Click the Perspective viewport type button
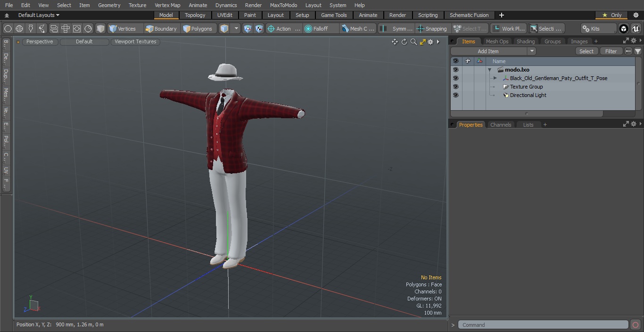 pos(40,41)
